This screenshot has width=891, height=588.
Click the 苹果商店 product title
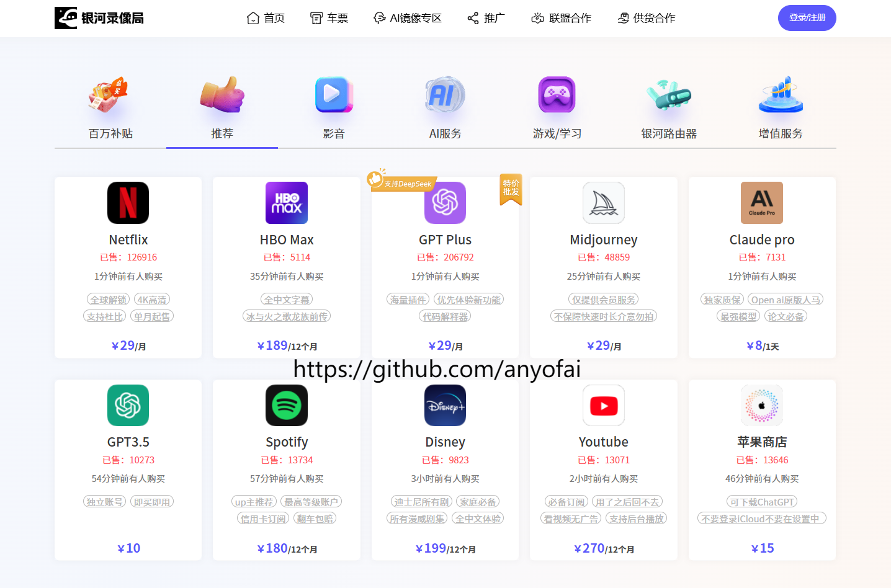[x=762, y=442]
